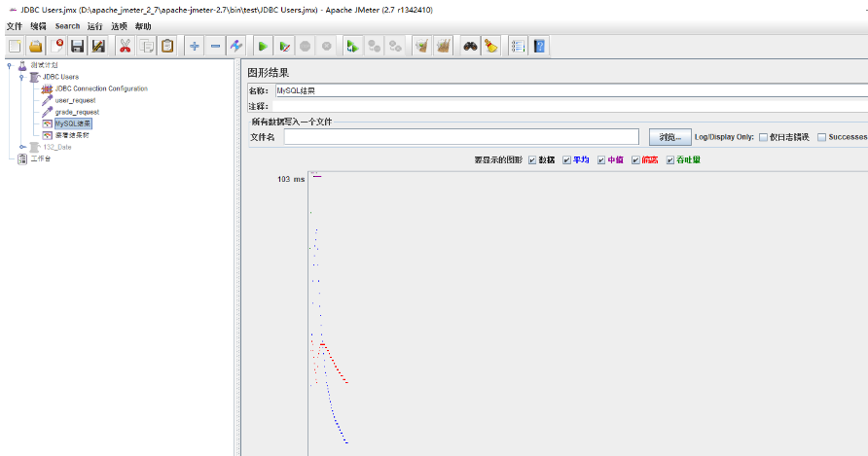Click the plus Expand all icon
Image resolution: width=868 pixels, height=456 pixels.
pyautogui.click(x=194, y=46)
